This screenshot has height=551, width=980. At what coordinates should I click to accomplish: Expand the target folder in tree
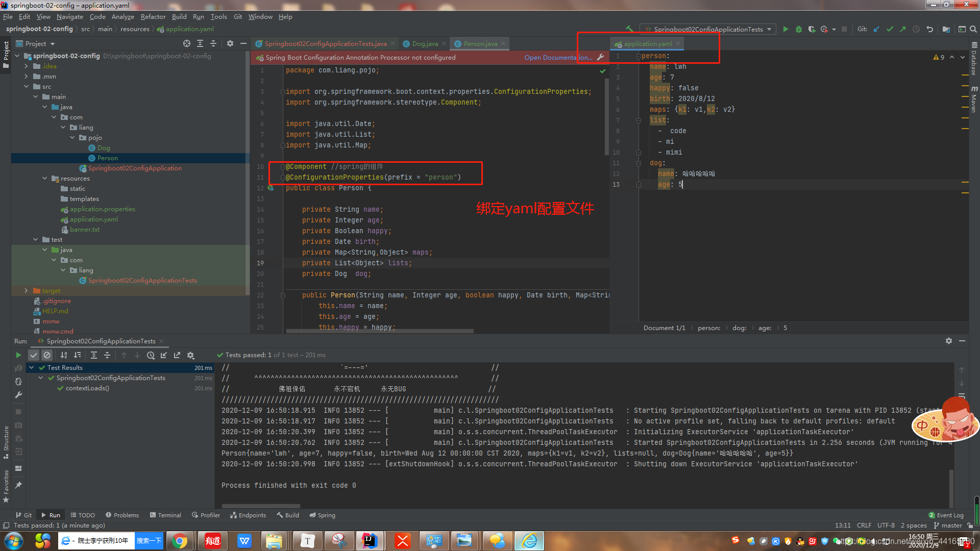click(x=26, y=290)
